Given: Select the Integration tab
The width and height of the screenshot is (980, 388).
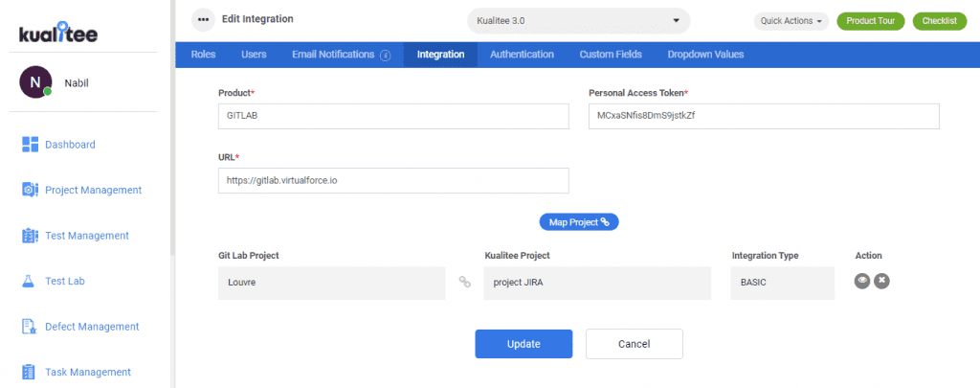Looking at the screenshot, I should pos(440,55).
